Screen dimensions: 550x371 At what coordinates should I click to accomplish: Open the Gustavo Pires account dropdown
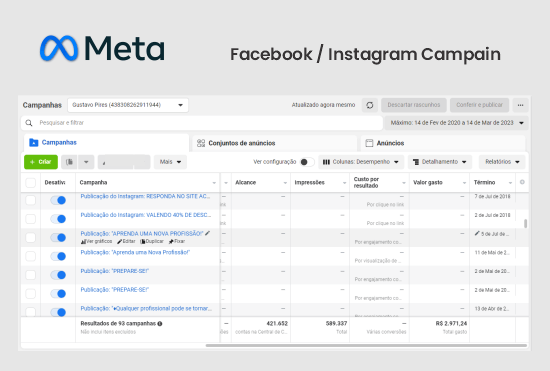pyautogui.click(x=128, y=105)
